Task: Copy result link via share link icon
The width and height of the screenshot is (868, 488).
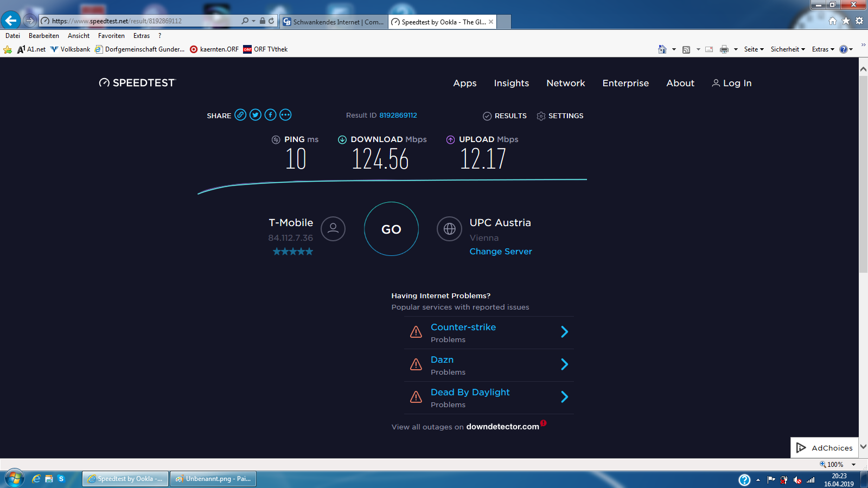Action: click(240, 115)
